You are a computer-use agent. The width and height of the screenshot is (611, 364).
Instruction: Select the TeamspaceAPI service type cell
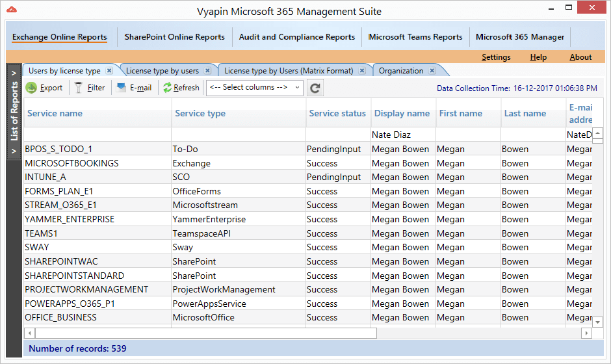point(239,233)
